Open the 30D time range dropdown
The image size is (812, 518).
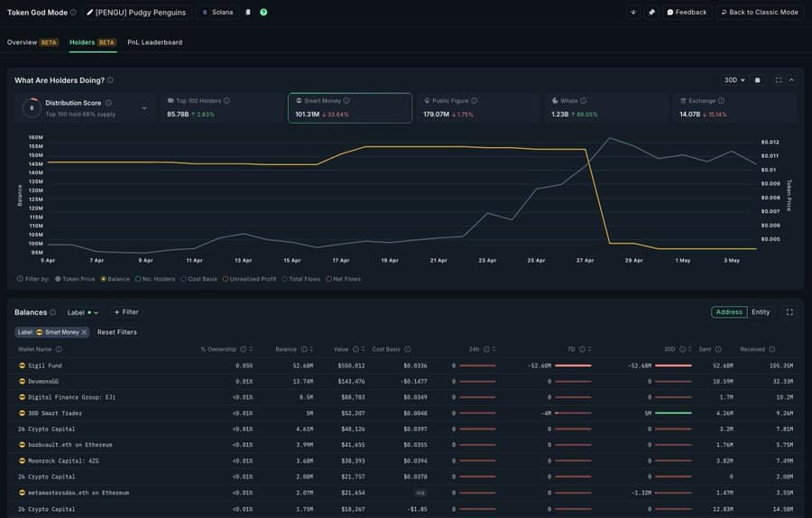[734, 80]
